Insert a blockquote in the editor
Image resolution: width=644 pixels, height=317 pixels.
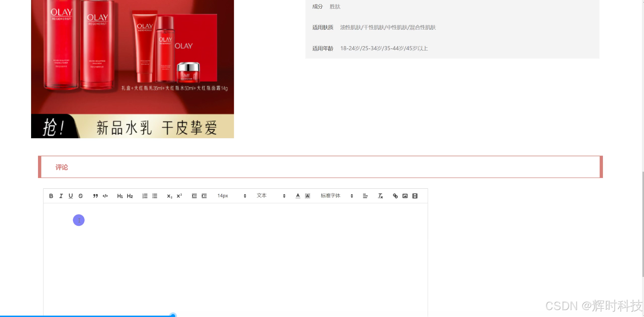click(96, 196)
